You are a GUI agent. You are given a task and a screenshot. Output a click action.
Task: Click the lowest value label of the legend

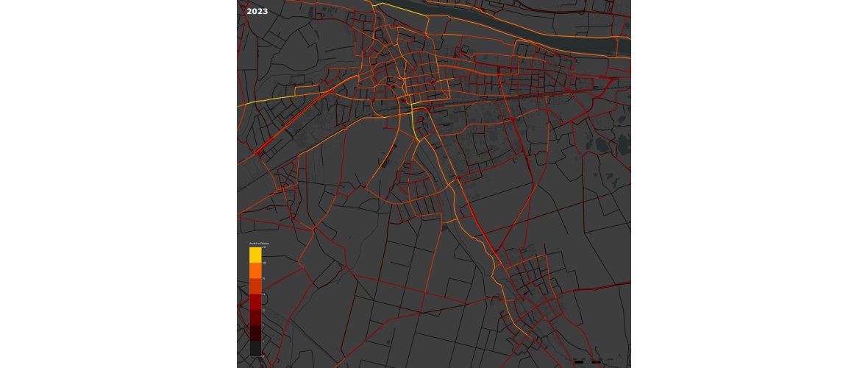point(263,355)
